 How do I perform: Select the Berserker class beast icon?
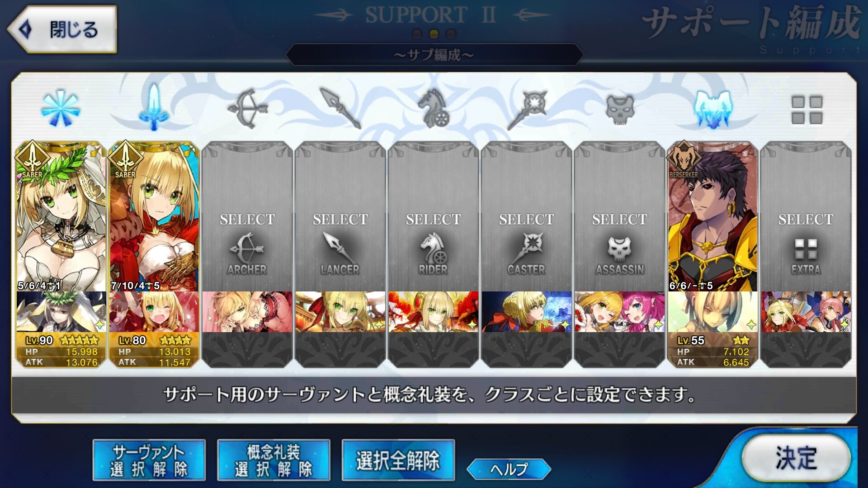(x=713, y=108)
